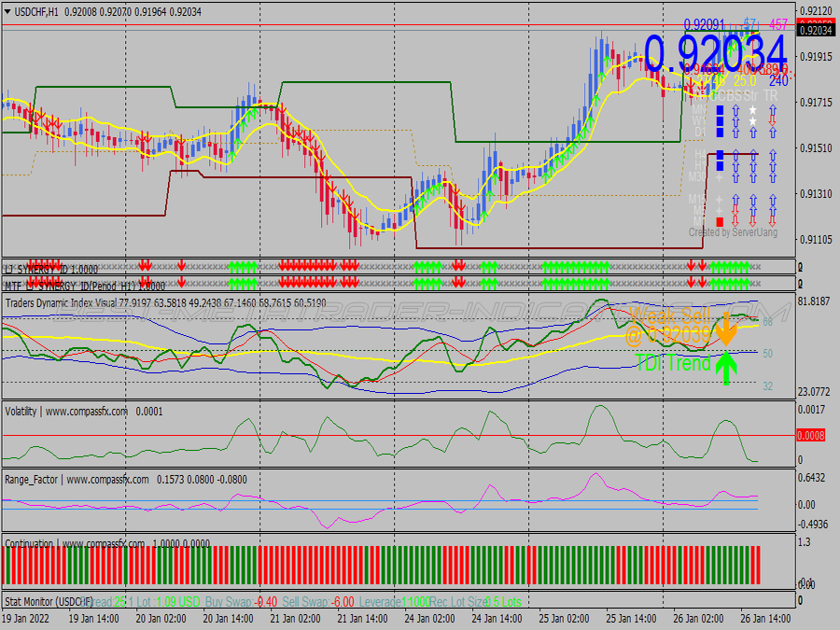Viewport: 840px width, 630px height.
Task: Click the M1 row red down arrow in Str column
Action: [x=752, y=221]
